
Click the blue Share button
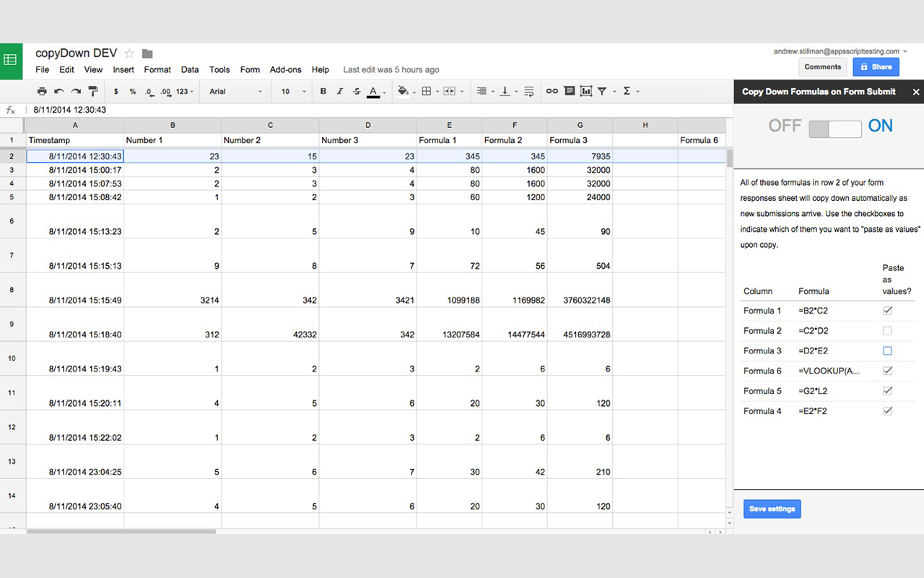[876, 67]
